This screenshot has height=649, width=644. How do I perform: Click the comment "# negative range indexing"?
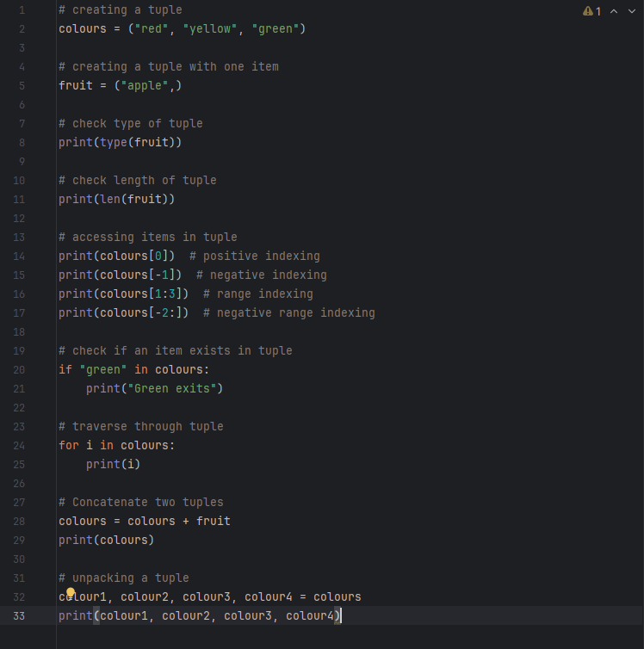tap(289, 313)
